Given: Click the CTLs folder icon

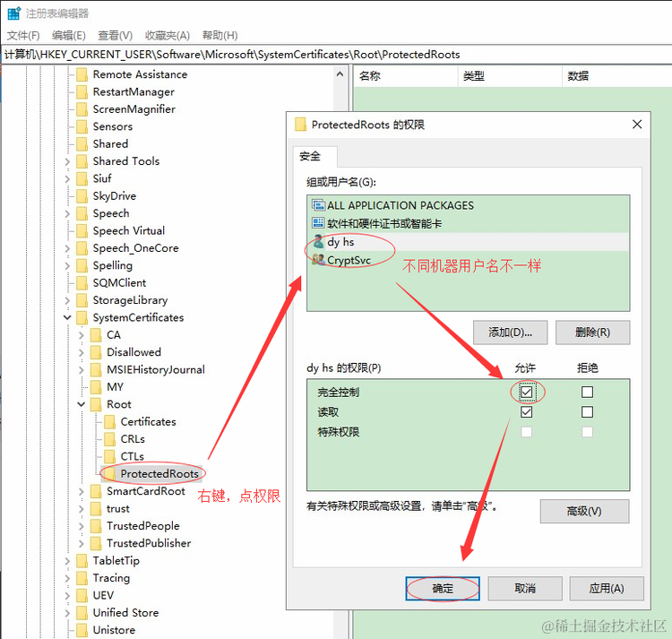Looking at the screenshot, I should [110, 456].
